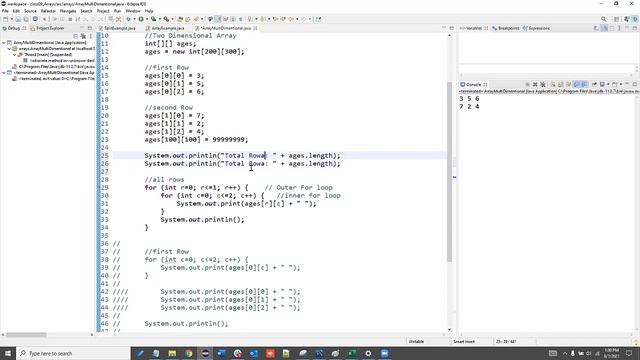Viewport: 640px width, 360px height.
Task: Click the Open Perspective icon
Action: (x=617, y=19)
